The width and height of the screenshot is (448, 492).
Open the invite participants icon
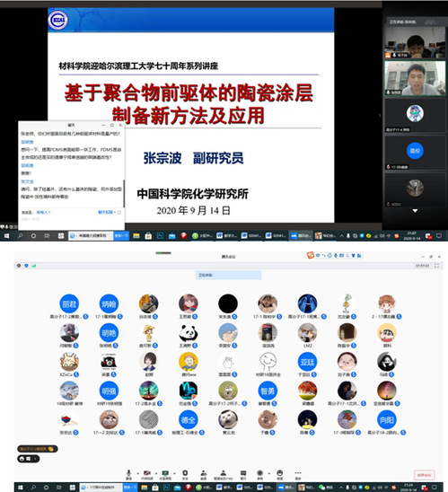[203, 473]
